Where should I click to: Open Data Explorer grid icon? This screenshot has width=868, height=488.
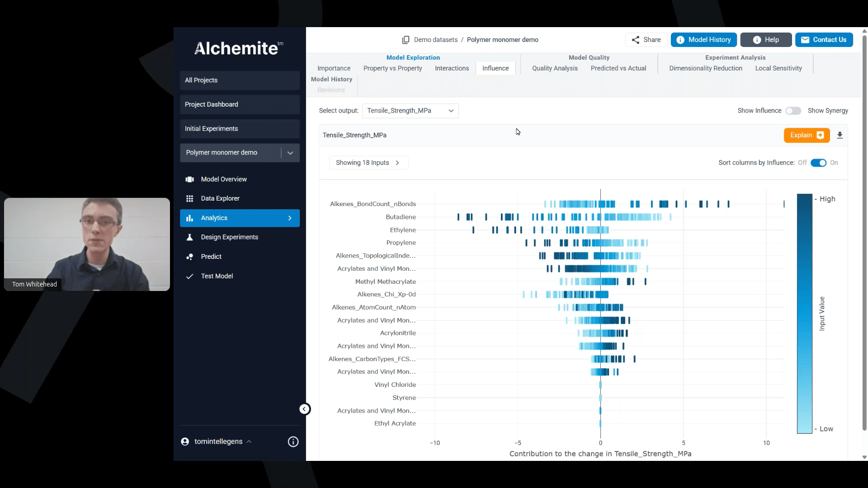pos(189,198)
